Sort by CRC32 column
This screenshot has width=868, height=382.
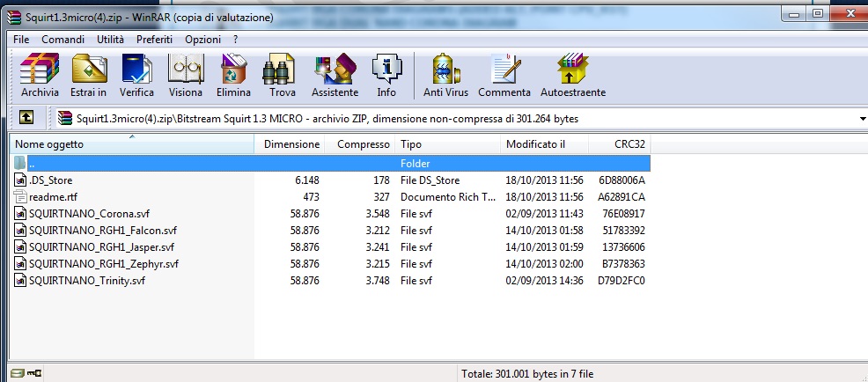(620, 144)
